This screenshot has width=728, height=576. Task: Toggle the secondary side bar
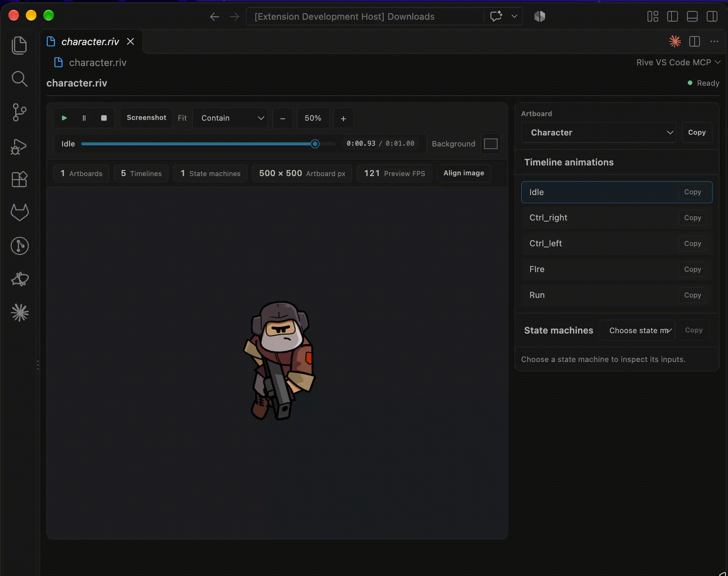712,16
